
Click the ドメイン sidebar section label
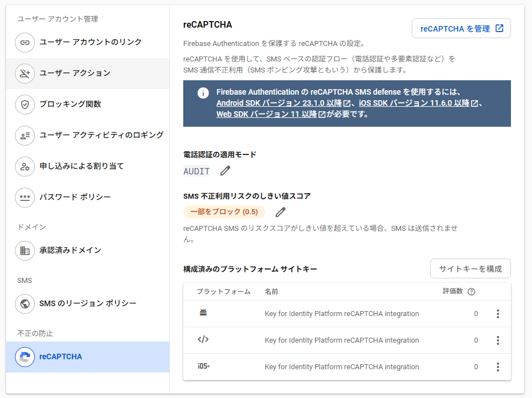32,227
